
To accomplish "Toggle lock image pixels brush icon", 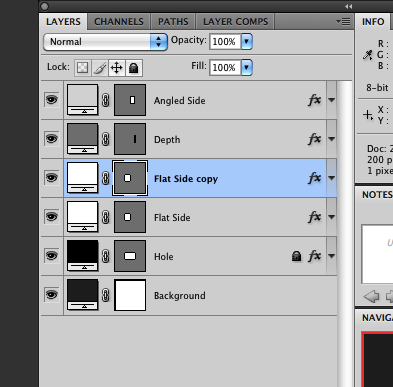I will (x=100, y=68).
